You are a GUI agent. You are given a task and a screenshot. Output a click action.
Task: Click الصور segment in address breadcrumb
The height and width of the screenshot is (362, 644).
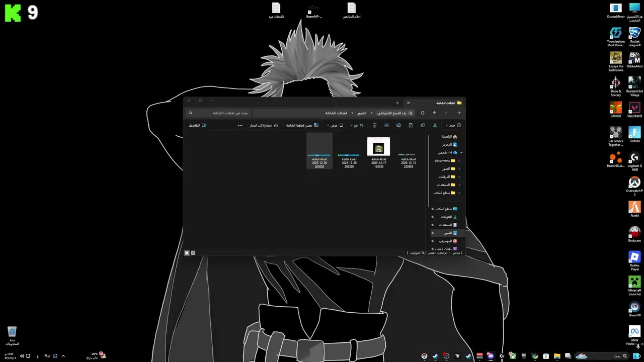pyautogui.click(x=362, y=113)
